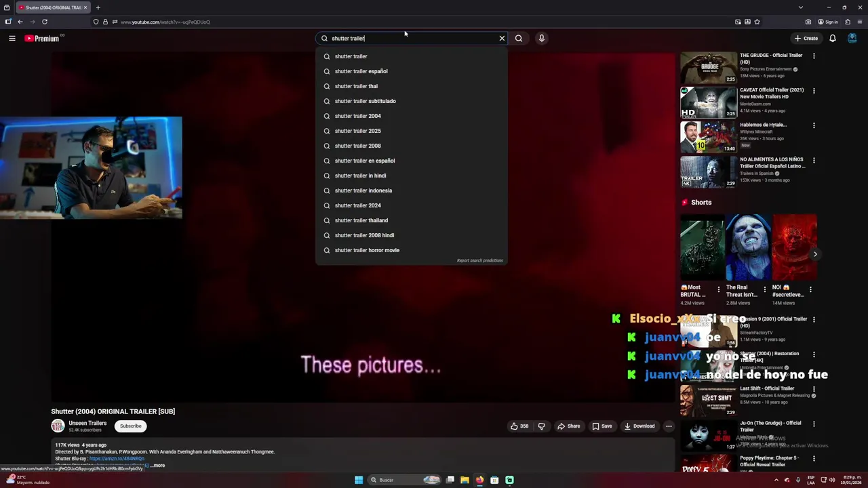868x488 pixels.
Task: Start voice search with the microphone
Action: (542, 39)
